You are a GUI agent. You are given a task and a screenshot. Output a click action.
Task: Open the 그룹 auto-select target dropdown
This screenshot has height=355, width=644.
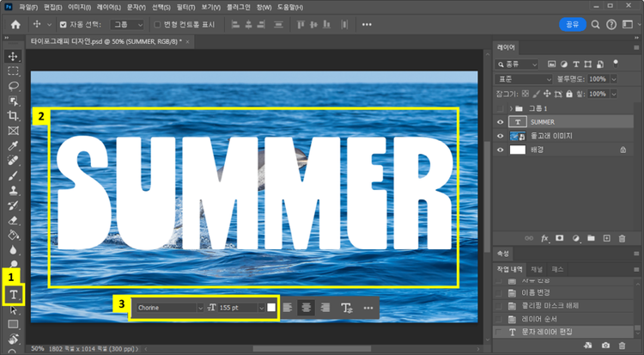click(127, 25)
